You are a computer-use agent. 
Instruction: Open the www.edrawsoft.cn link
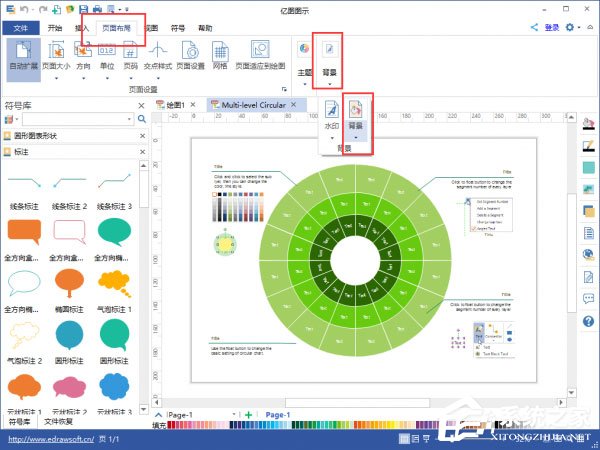(51, 439)
